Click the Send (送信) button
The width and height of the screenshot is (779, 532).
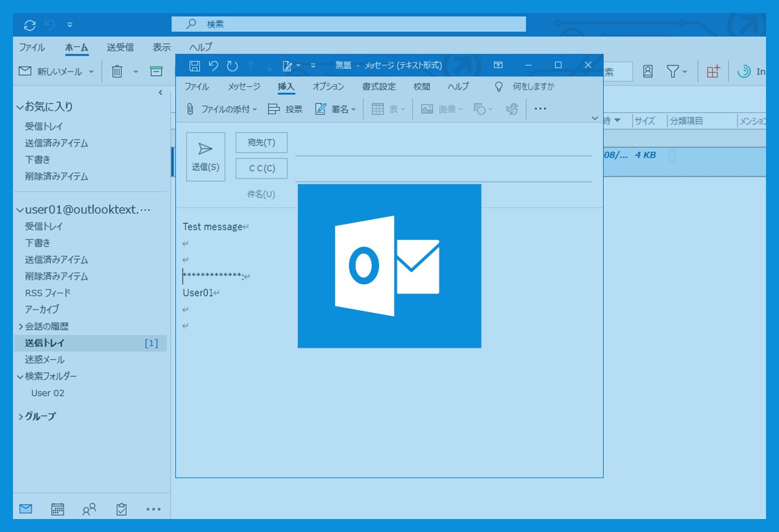tap(205, 156)
